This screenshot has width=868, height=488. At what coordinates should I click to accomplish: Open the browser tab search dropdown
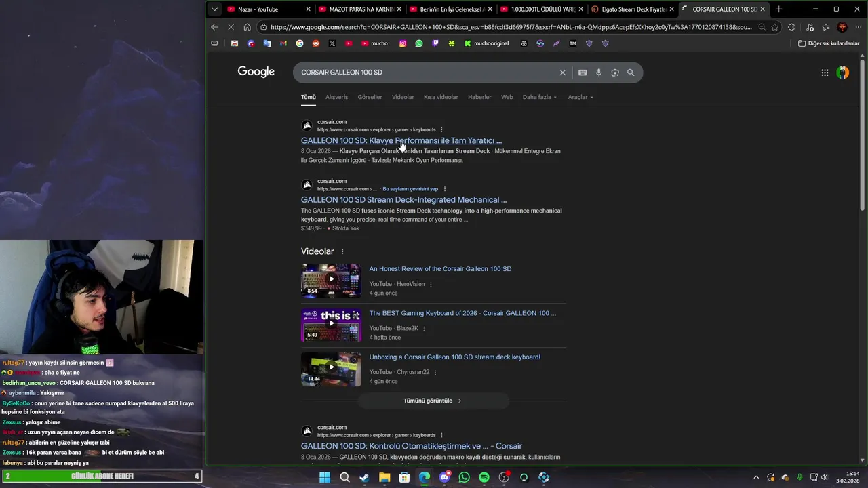pos(215,9)
